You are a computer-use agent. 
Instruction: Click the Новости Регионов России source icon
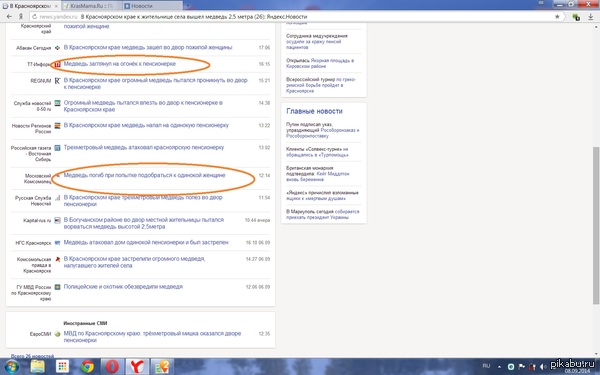pyautogui.click(x=57, y=126)
